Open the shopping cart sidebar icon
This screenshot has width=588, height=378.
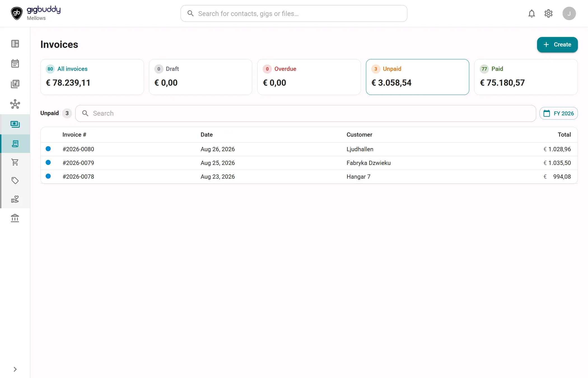(15, 162)
